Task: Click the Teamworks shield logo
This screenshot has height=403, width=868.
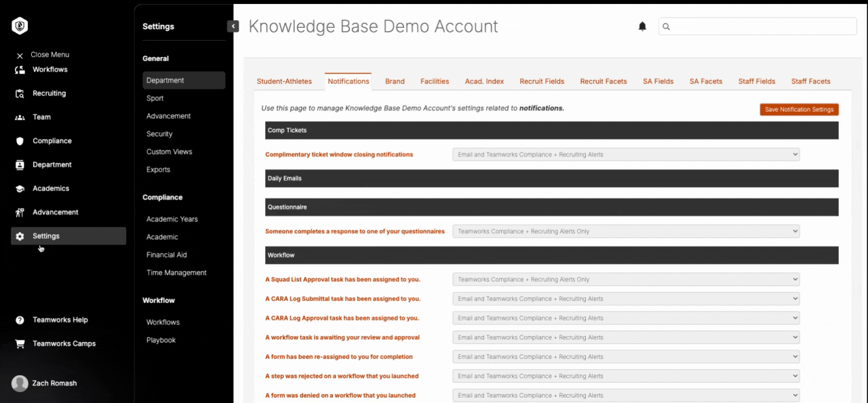Action: (x=20, y=26)
